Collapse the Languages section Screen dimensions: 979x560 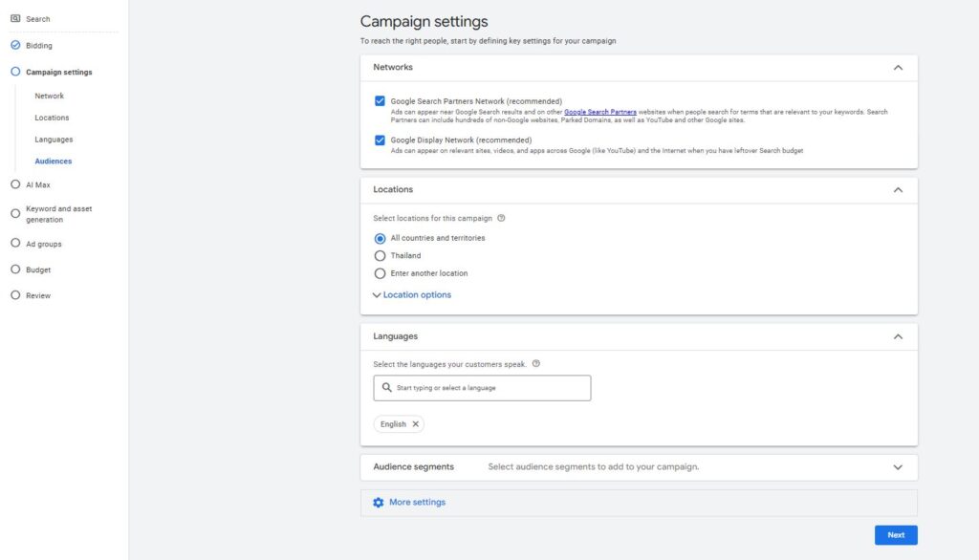coord(897,336)
